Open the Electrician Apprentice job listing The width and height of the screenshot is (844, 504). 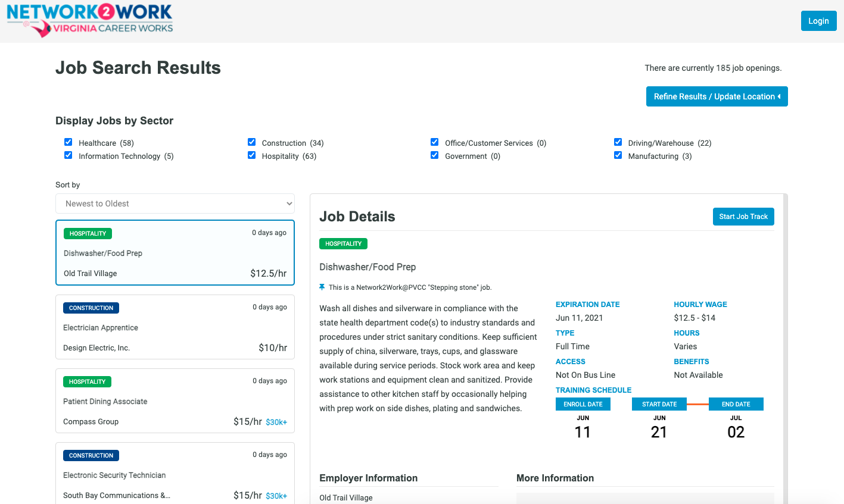[x=175, y=327]
